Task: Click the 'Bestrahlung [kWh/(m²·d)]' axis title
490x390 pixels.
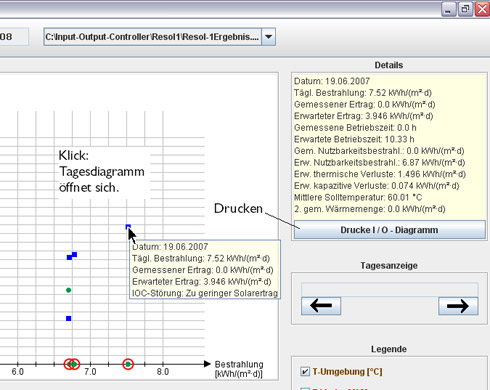Action: point(239,369)
